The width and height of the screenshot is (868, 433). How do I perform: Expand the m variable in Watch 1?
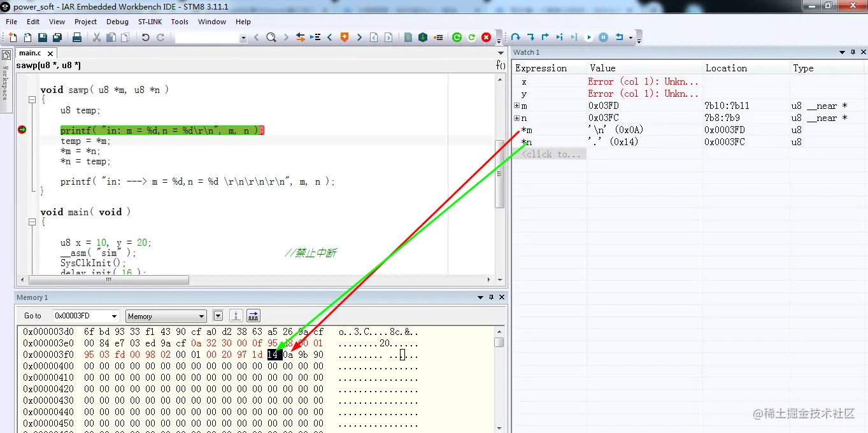(517, 106)
